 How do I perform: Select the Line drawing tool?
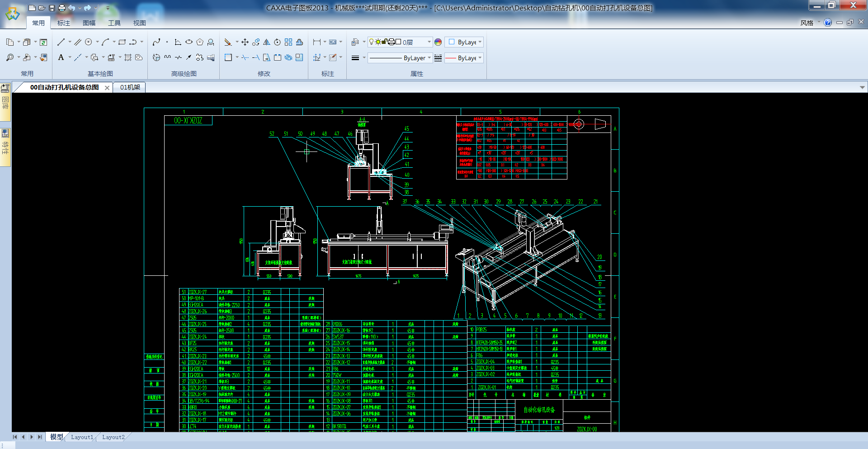click(61, 42)
